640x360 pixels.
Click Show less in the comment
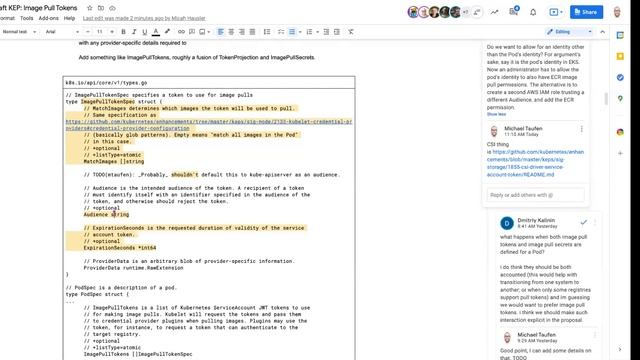[x=496, y=114]
